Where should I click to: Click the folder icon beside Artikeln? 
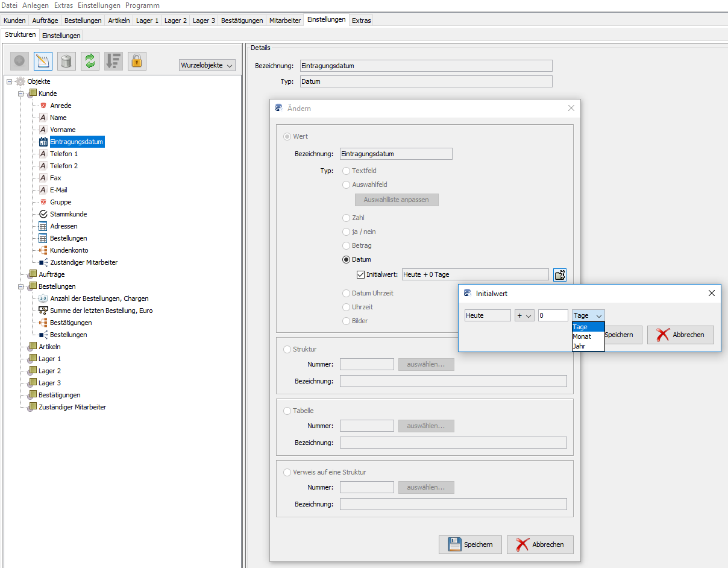click(x=33, y=347)
